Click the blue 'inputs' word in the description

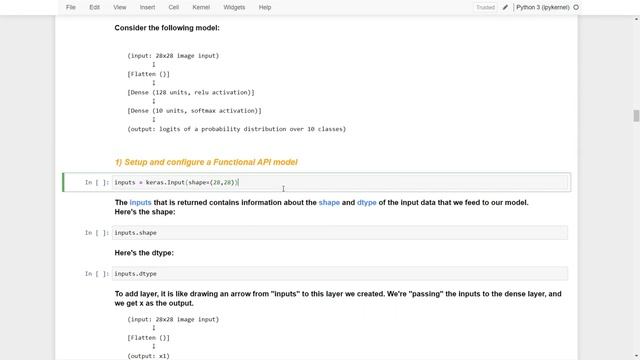point(140,202)
